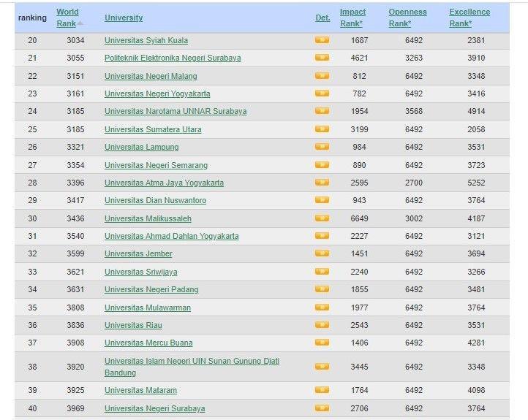Open Universitas Dian Nuswantoro link
The image size is (528, 420).
(155, 200)
